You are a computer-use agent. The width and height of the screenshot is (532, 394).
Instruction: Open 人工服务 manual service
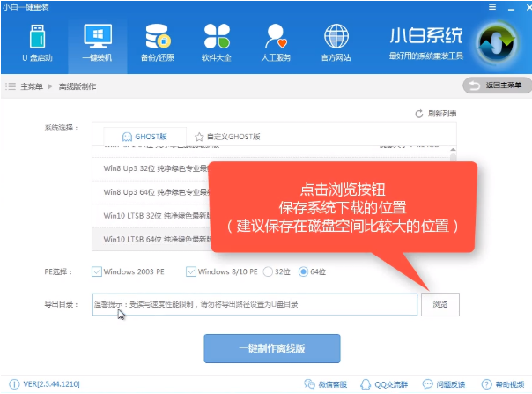pyautogui.click(x=276, y=43)
